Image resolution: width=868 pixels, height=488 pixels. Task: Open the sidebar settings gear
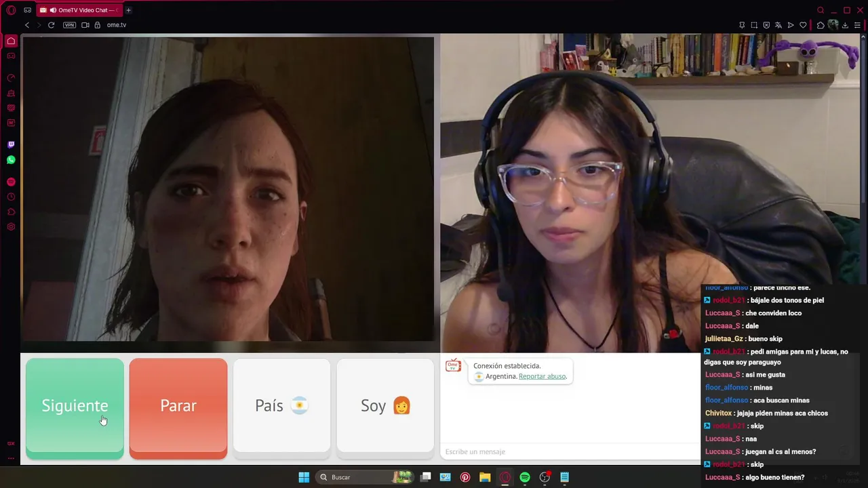(11, 226)
